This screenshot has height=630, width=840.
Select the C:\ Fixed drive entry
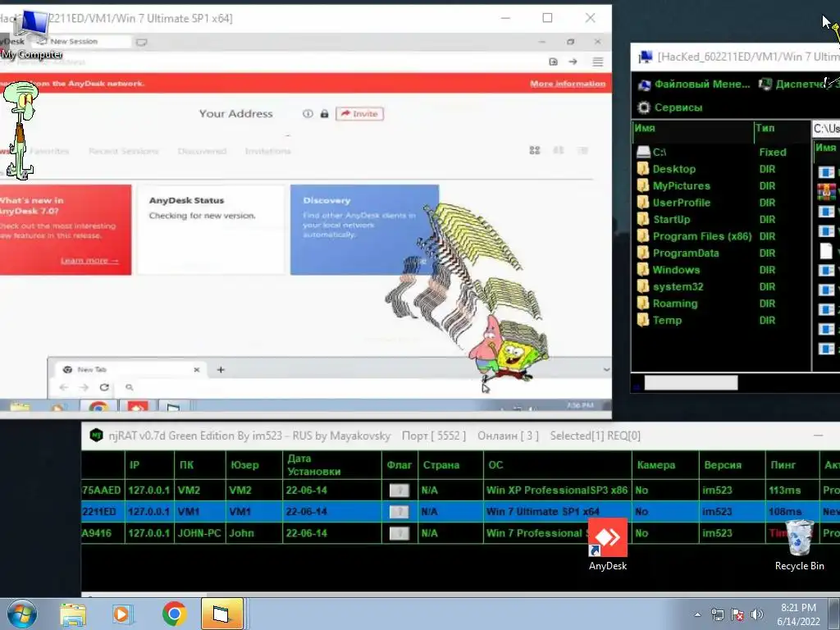721,152
